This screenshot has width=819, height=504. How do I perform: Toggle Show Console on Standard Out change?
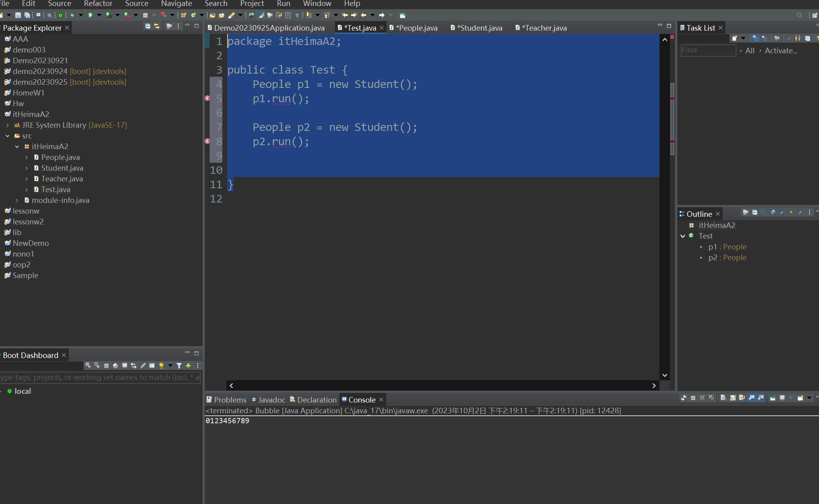coord(751,398)
